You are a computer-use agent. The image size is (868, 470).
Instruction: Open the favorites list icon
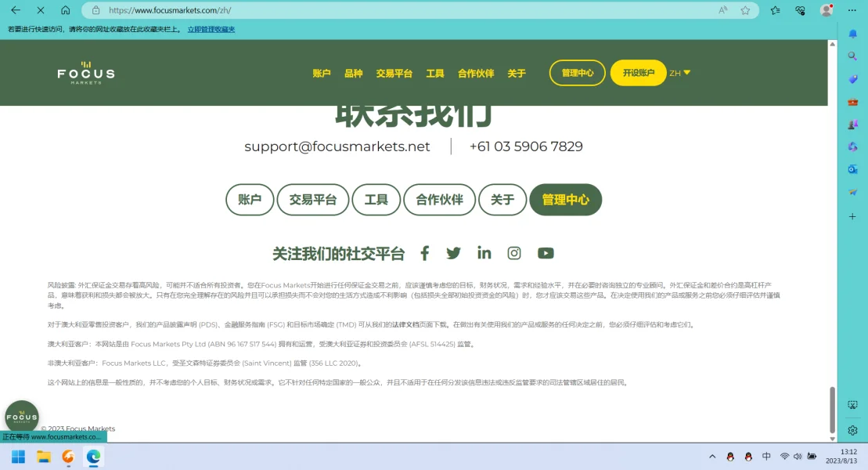[x=775, y=10]
